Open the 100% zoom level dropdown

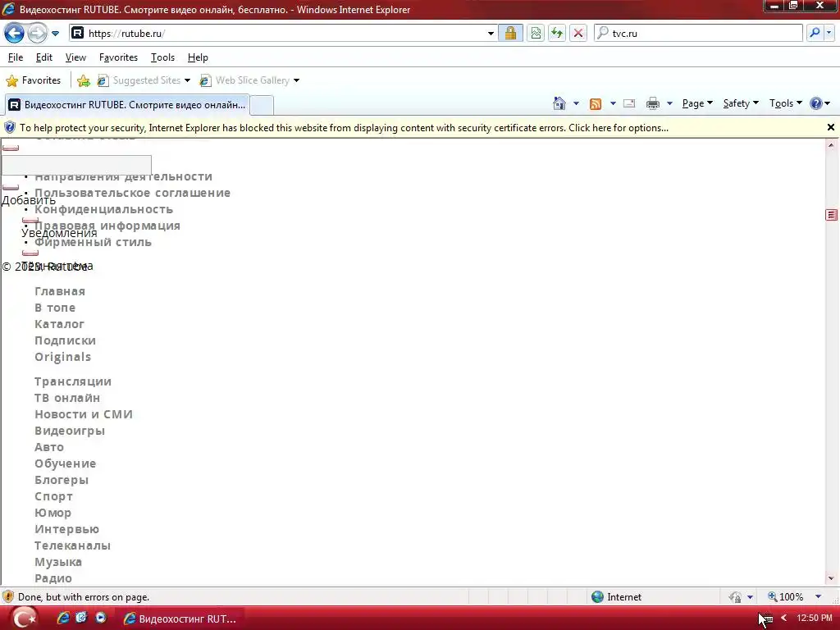[x=818, y=597]
